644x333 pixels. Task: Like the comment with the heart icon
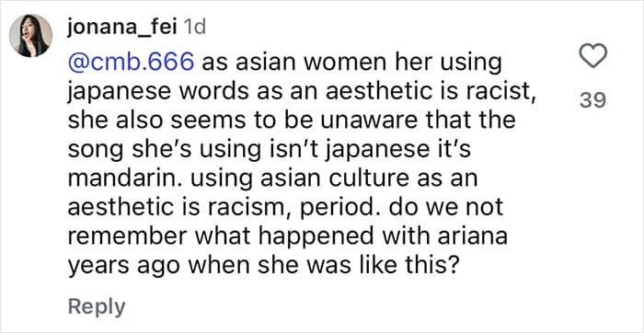tap(592, 56)
